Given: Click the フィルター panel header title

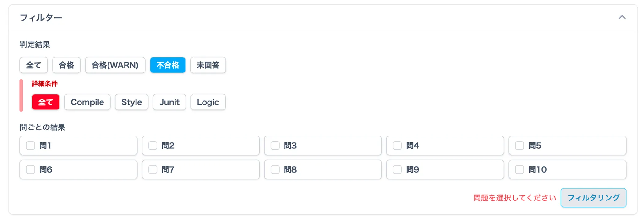Looking at the screenshot, I should (x=41, y=18).
